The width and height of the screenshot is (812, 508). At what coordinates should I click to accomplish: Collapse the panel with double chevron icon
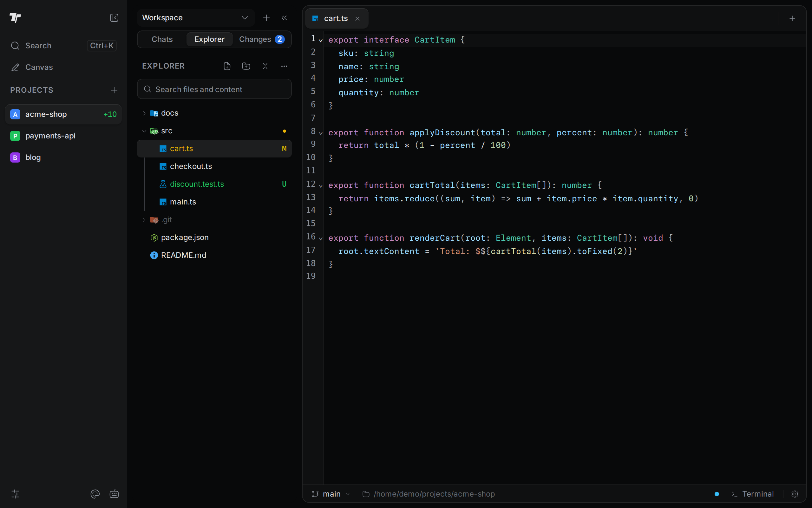[284, 18]
